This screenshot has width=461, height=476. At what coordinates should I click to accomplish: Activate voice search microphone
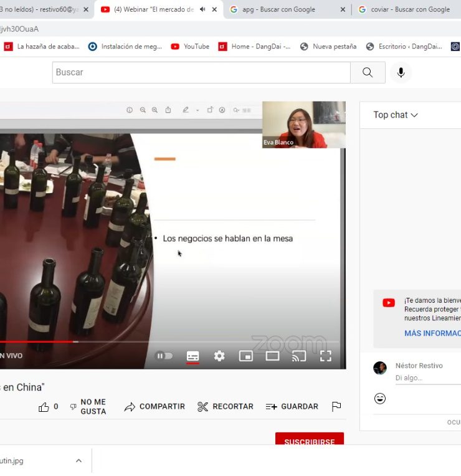pos(401,72)
